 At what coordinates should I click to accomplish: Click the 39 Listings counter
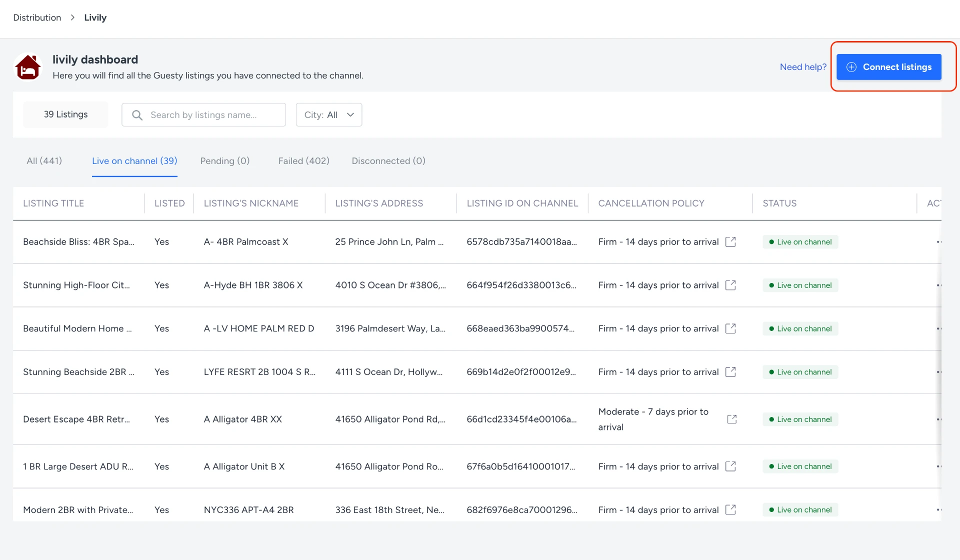pyautogui.click(x=65, y=114)
